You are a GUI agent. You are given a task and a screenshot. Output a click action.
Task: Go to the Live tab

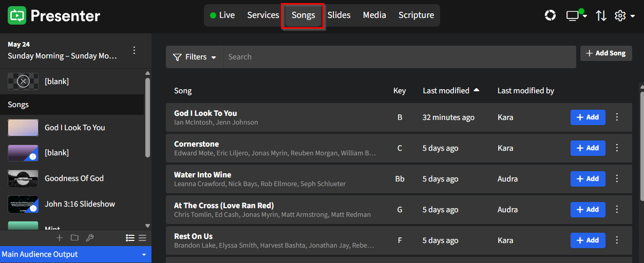pyautogui.click(x=222, y=15)
